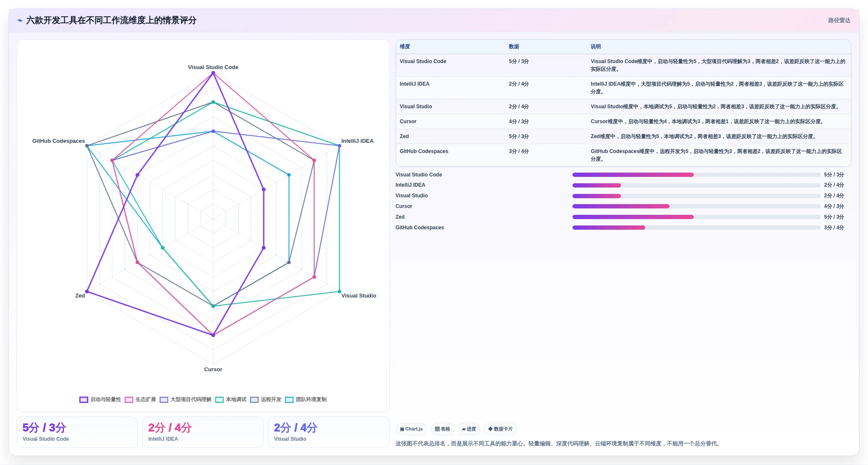Click the GitHub Codespaces radar axis label
The height and width of the screenshot is (465, 868).
59,141
